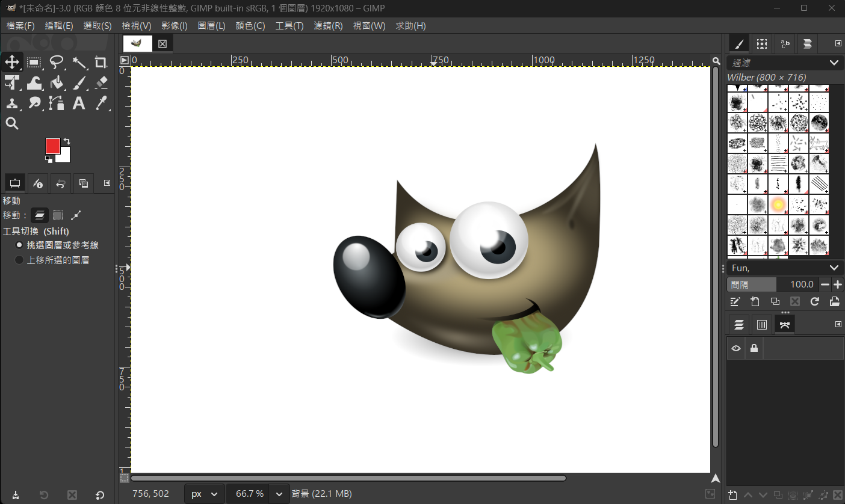The image size is (845, 504).
Task: Click the foreground red color swatch
Action: click(52, 146)
